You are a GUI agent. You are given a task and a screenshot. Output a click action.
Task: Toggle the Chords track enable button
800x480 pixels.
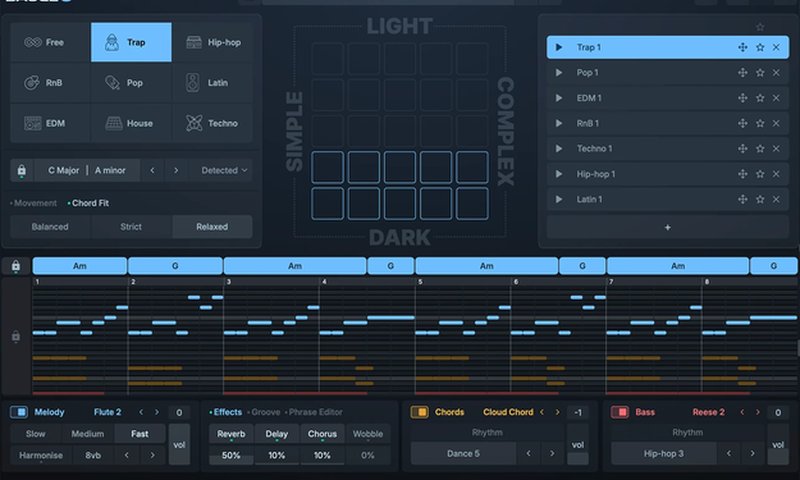tap(420, 412)
